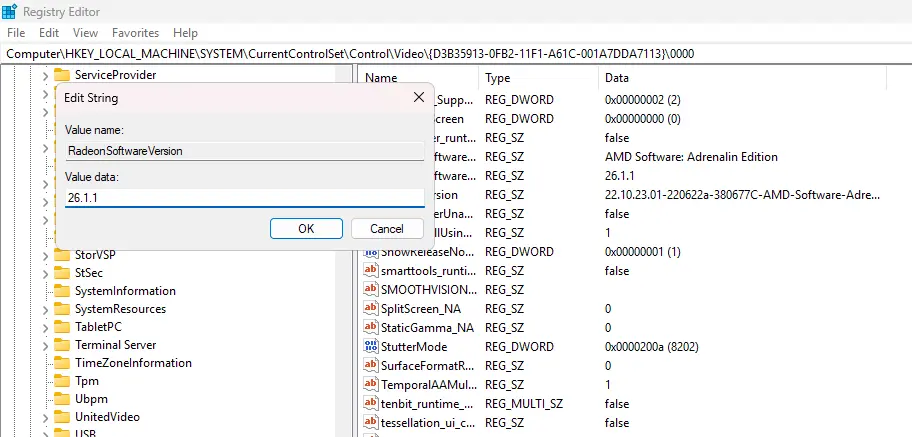Viewport: 912px width, 437px height.
Task: Open the View menu
Action: tap(86, 33)
